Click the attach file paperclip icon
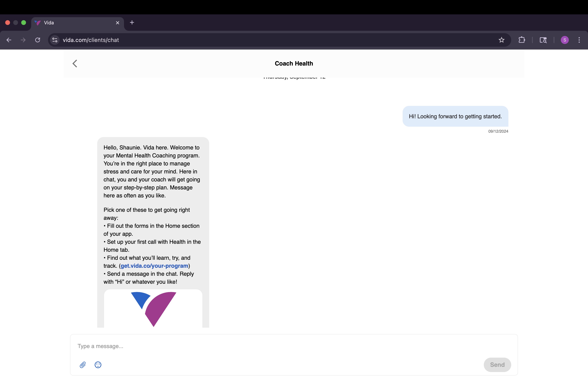 coord(83,365)
